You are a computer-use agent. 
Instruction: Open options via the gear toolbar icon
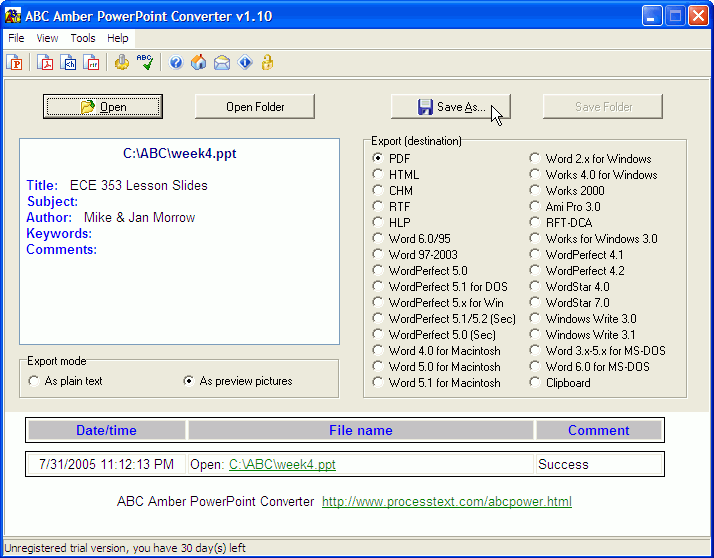pos(122,63)
